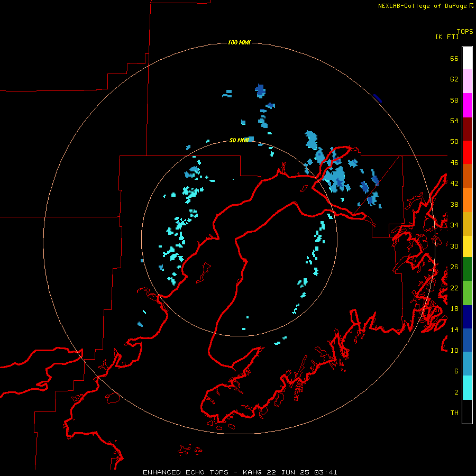This screenshot has height=476, width=476.
Task: Click the dark navy echo near the 100 NMI ring
Action: 377,98
